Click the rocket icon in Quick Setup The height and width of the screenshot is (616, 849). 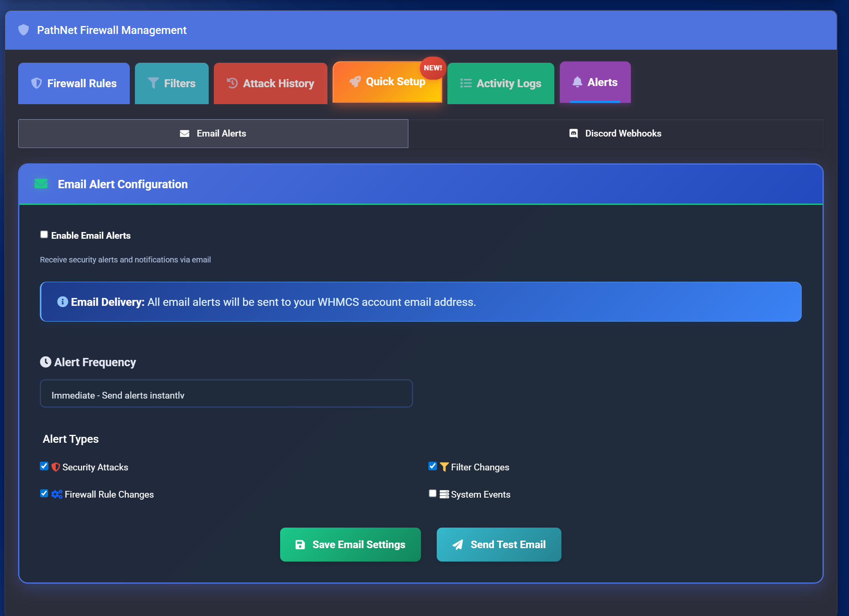[355, 82]
